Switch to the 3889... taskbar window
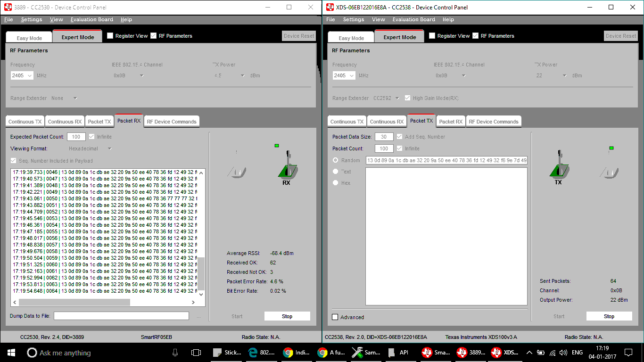This screenshot has width=644, height=362. click(x=471, y=353)
